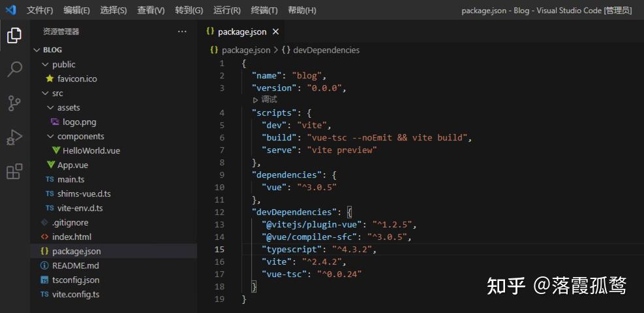
Task: Open the 运行(R) menu
Action: [x=227, y=10]
